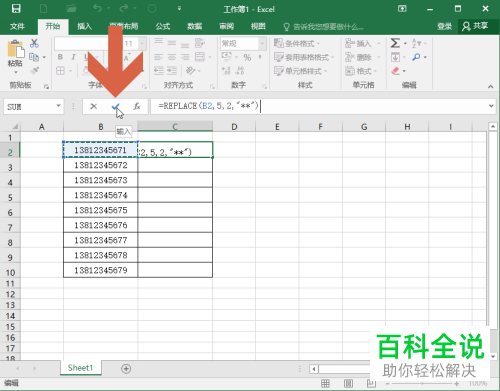
Task: Confirm formula with the Enter checkmark
Action: (115, 106)
